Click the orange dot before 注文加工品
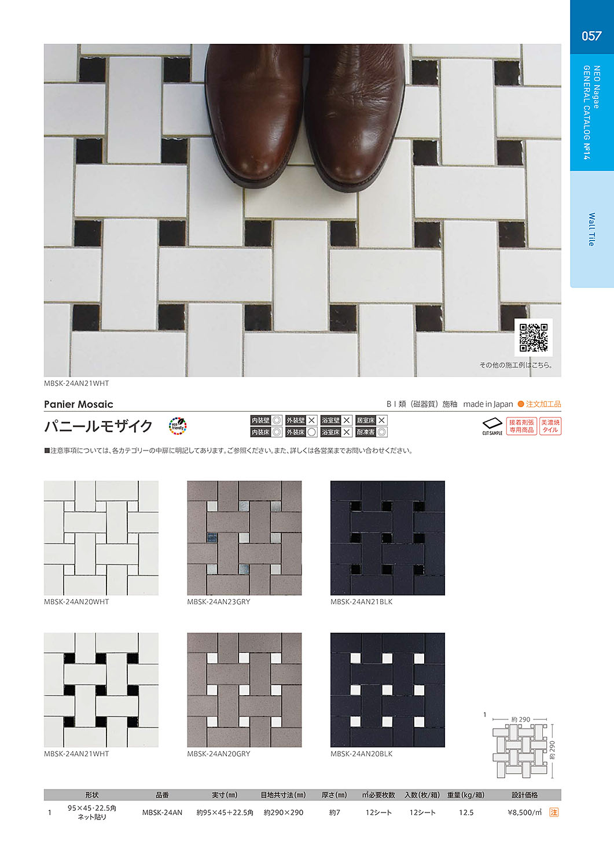 pyautogui.click(x=521, y=404)
